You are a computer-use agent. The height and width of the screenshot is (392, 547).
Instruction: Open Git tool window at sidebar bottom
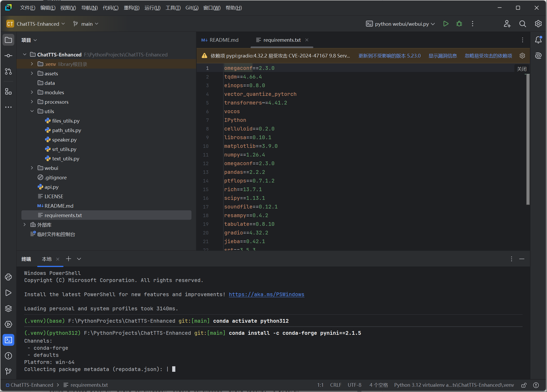click(x=8, y=372)
